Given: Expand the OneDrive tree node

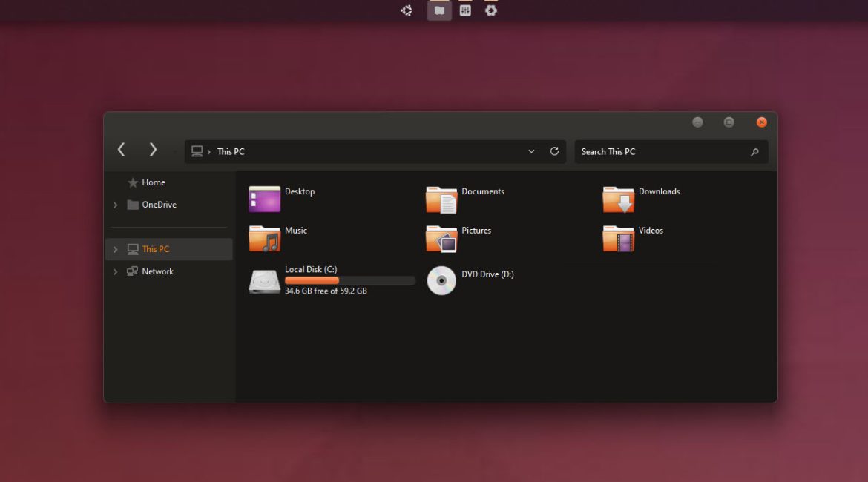Looking at the screenshot, I should [115, 205].
